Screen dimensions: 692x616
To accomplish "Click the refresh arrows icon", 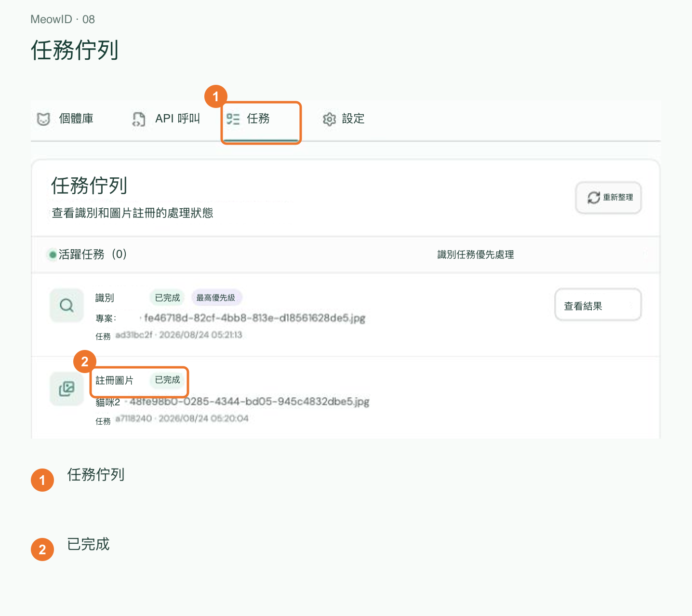I will pos(594,198).
